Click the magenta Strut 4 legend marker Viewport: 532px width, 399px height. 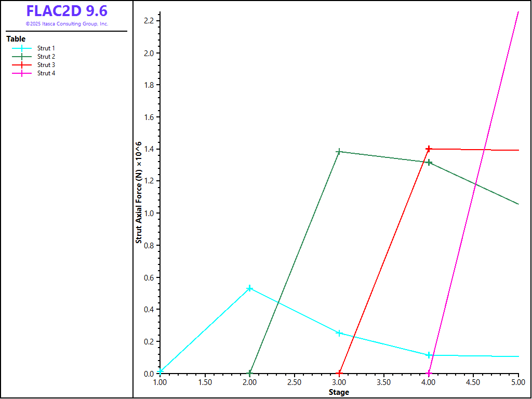[x=22, y=73]
